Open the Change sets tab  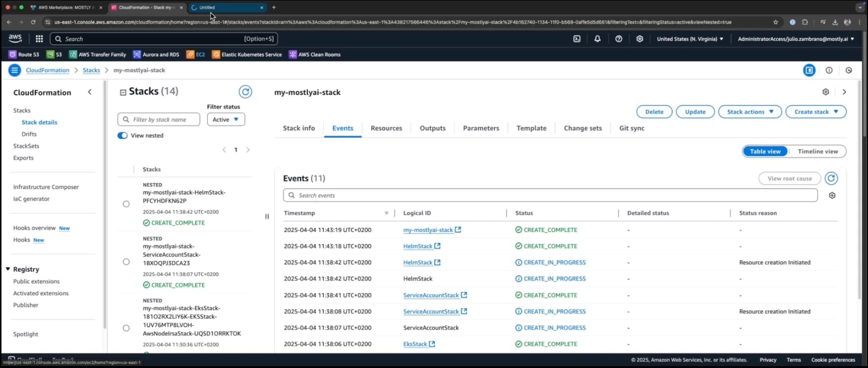(582, 128)
